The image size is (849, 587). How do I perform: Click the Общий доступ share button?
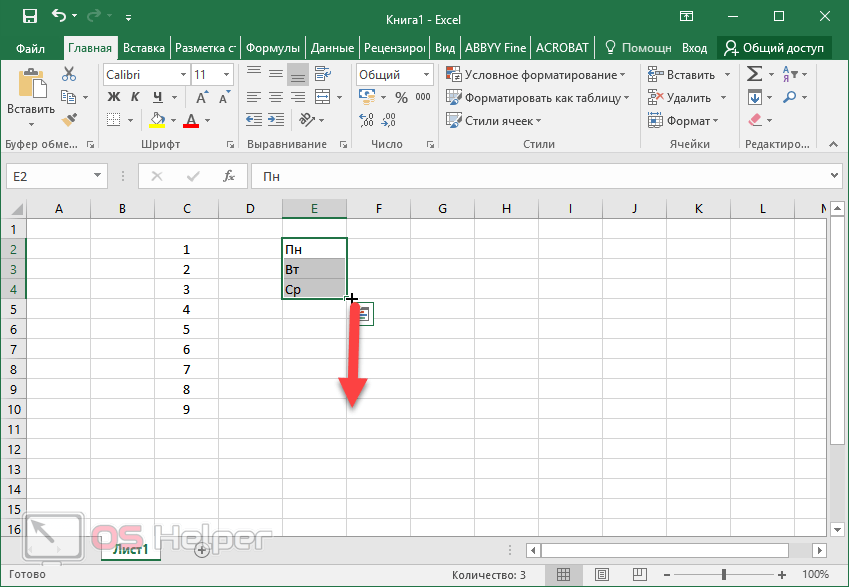coord(774,48)
